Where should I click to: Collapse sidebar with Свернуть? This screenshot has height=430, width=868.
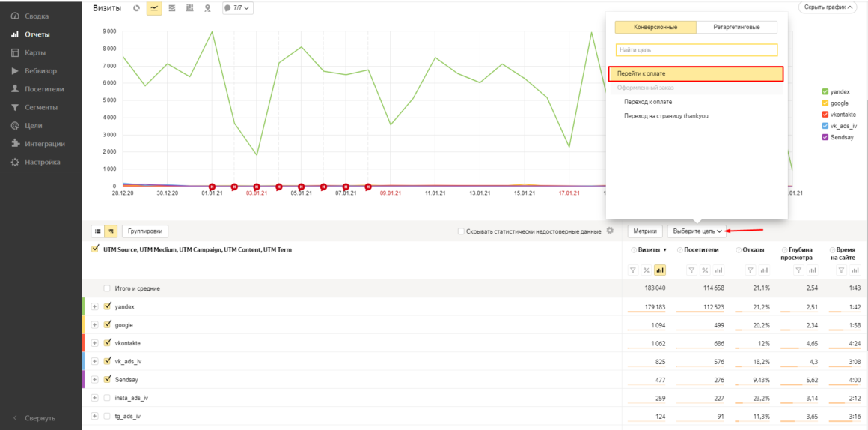(34, 418)
